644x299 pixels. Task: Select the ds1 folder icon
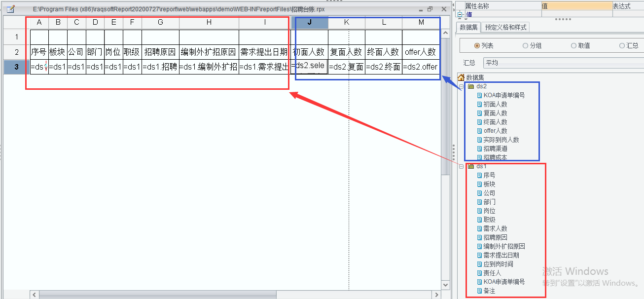pyautogui.click(x=471, y=166)
